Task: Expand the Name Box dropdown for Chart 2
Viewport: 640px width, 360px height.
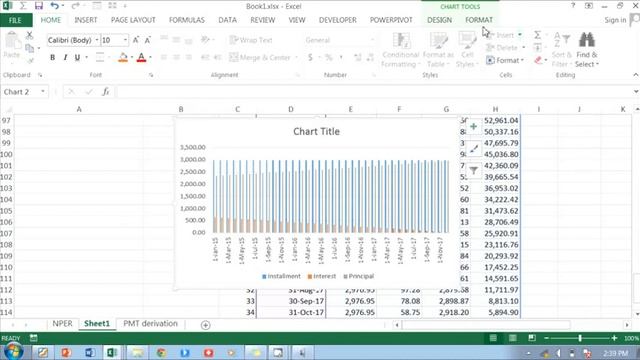Action: (43, 92)
